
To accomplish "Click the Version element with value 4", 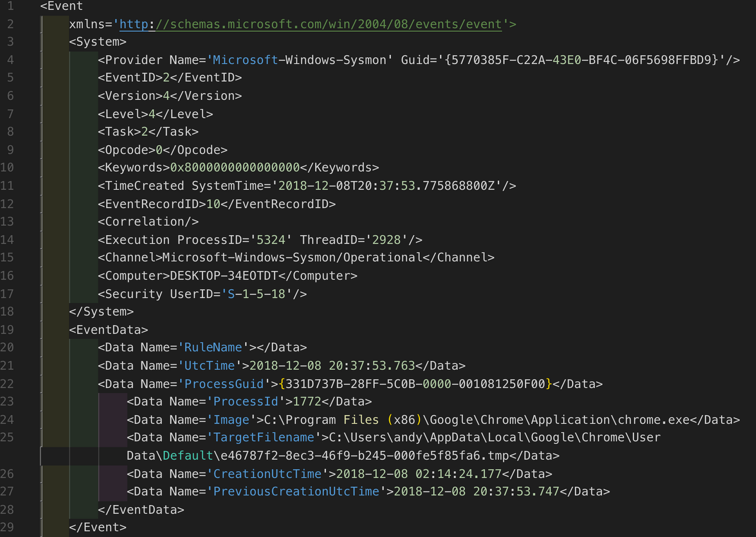I will 170,96.
